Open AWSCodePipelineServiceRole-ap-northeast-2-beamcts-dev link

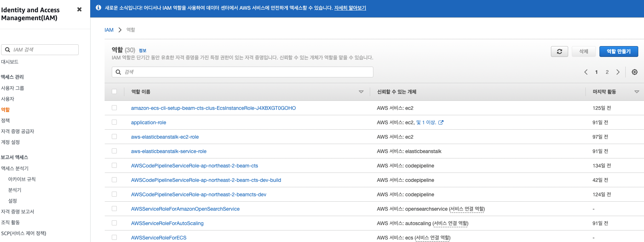tap(199, 194)
